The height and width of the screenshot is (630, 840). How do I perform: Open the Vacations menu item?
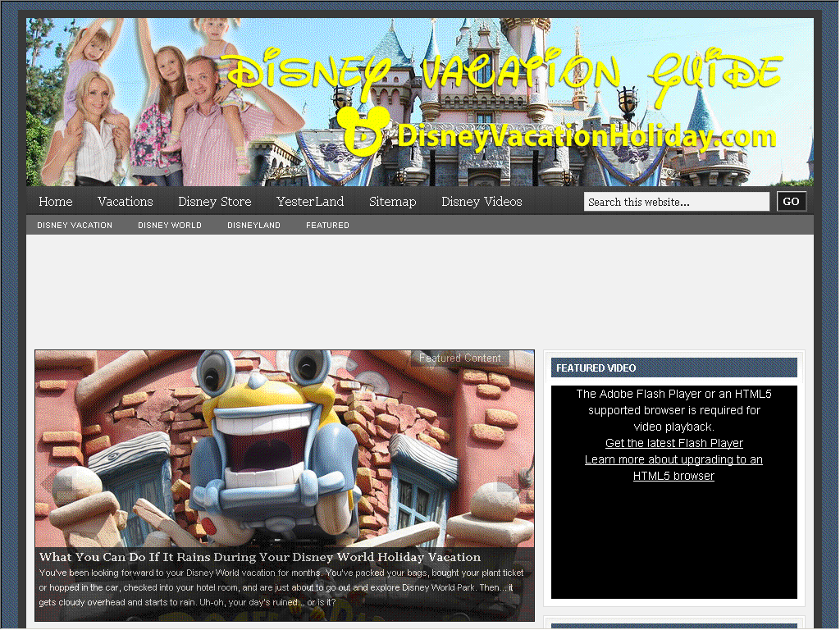point(126,202)
